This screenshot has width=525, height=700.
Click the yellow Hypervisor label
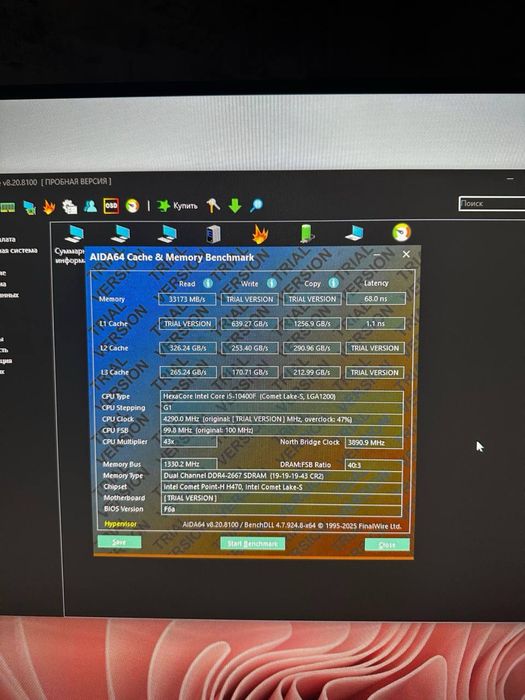click(x=121, y=524)
